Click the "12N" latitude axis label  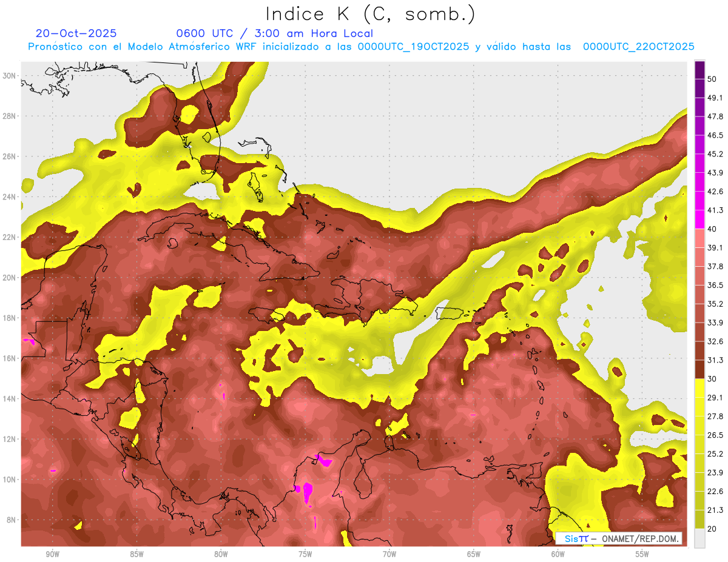point(9,439)
